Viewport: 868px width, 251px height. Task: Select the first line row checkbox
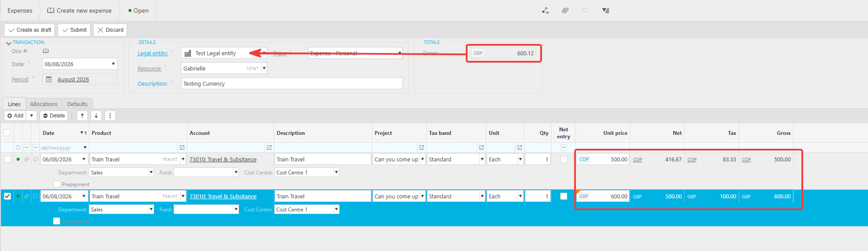[x=7, y=159]
